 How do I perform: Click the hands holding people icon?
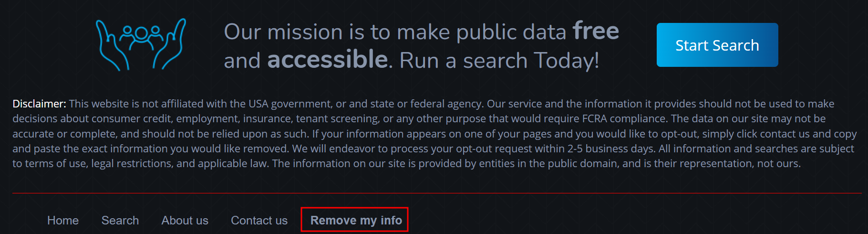click(x=141, y=44)
